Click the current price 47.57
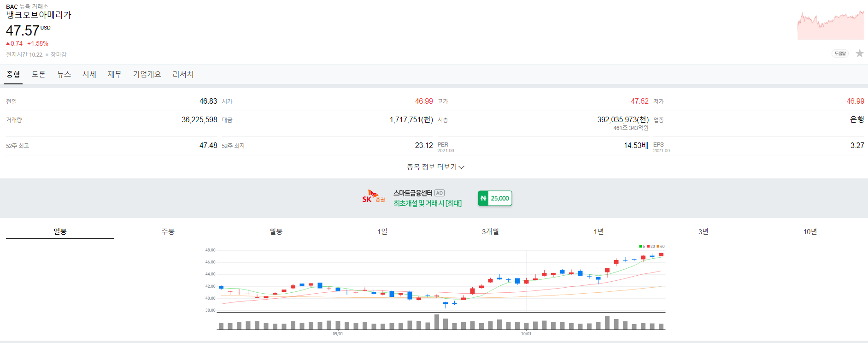The image size is (868, 343). (x=23, y=31)
